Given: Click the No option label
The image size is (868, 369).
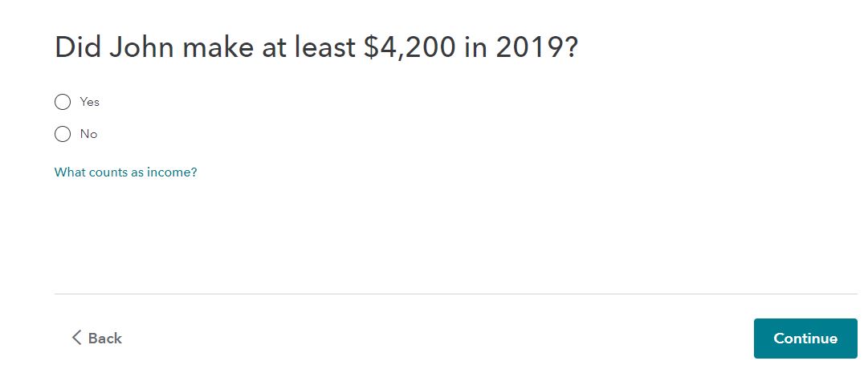Looking at the screenshot, I should tap(88, 134).
